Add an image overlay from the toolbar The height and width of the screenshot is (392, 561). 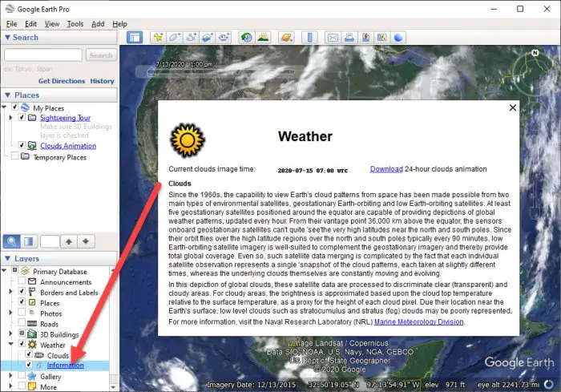pos(208,37)
